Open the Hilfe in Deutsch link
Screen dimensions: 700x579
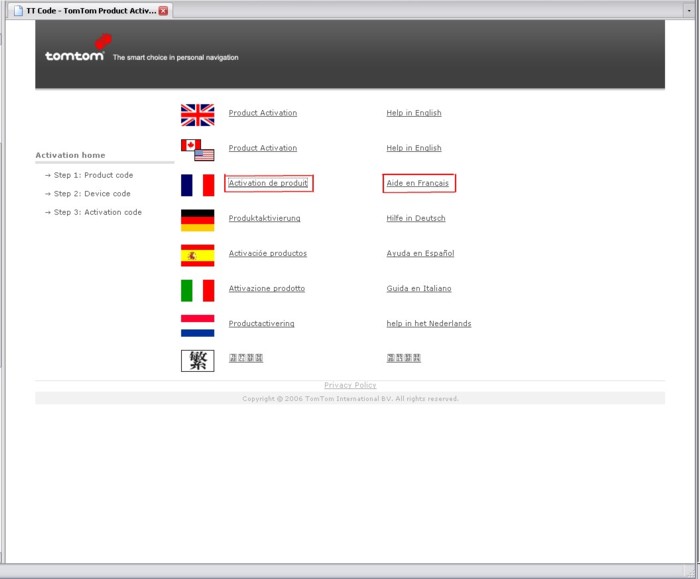pos(416,218)
